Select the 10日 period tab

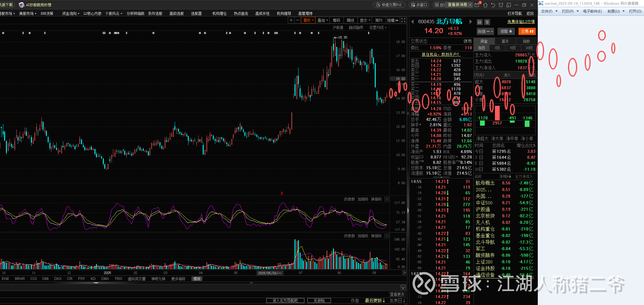pyautogui.click(x=529, y=48)
